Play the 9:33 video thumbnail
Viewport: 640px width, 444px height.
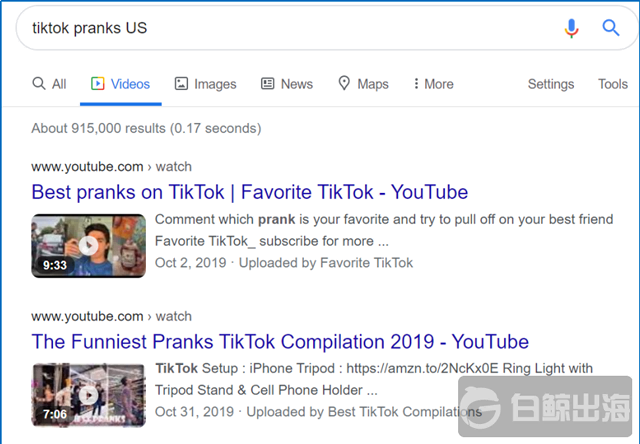click(88, 246)
